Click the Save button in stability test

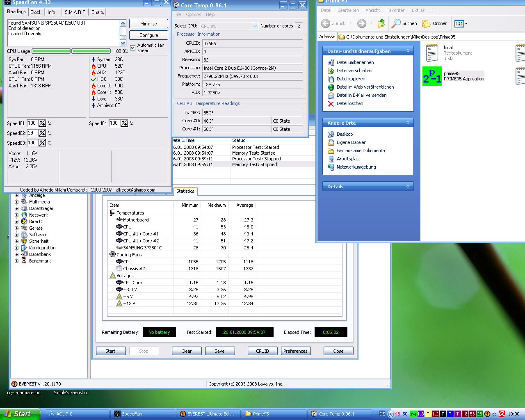(219, 351)
